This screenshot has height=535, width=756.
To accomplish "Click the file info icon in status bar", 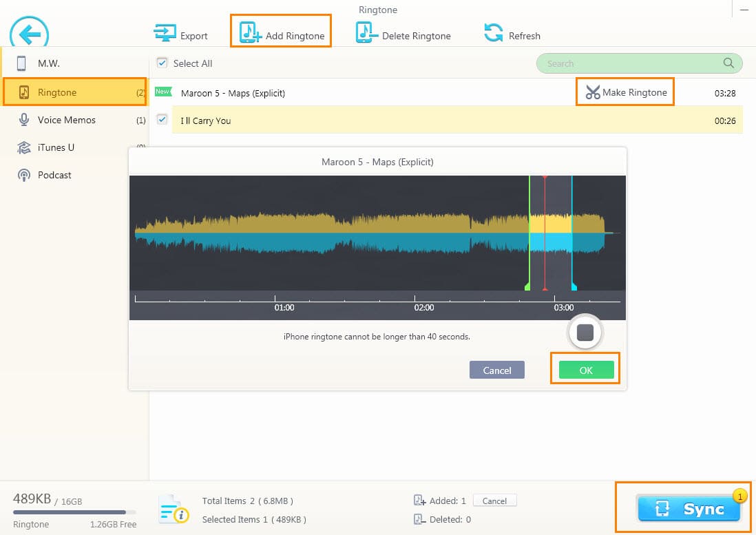I will 174,510.
